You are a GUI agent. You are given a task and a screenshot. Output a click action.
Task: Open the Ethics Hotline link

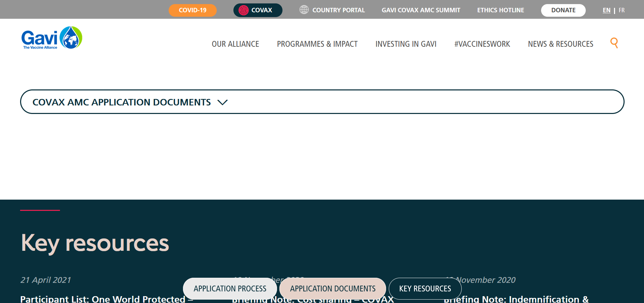(x=501, y=10)
